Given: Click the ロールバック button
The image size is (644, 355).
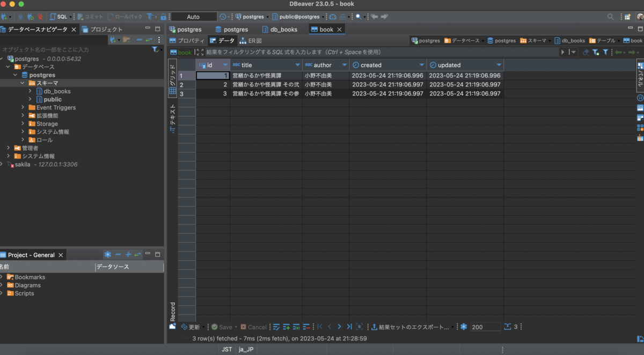Looking at the screenshot, I should (x=125, y=17).
